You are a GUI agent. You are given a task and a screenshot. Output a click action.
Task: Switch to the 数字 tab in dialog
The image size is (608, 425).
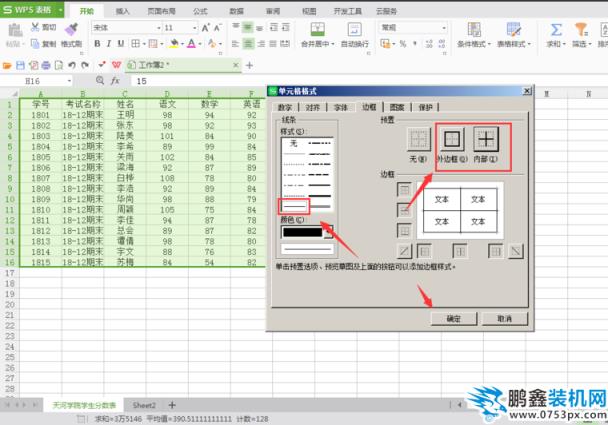pos(285,107)
